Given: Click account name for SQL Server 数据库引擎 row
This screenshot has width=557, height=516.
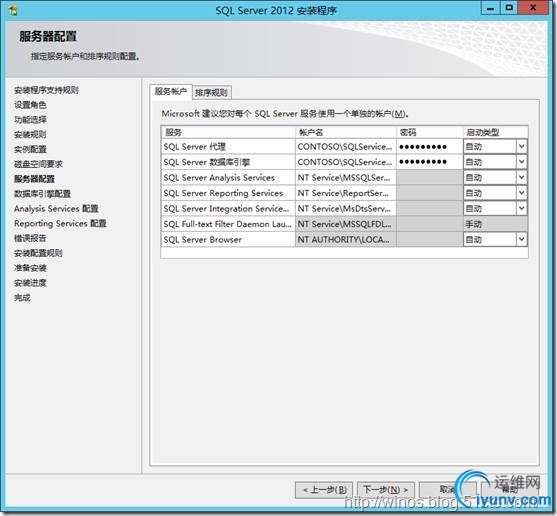Looking at the screenshot, I should 346,162.
